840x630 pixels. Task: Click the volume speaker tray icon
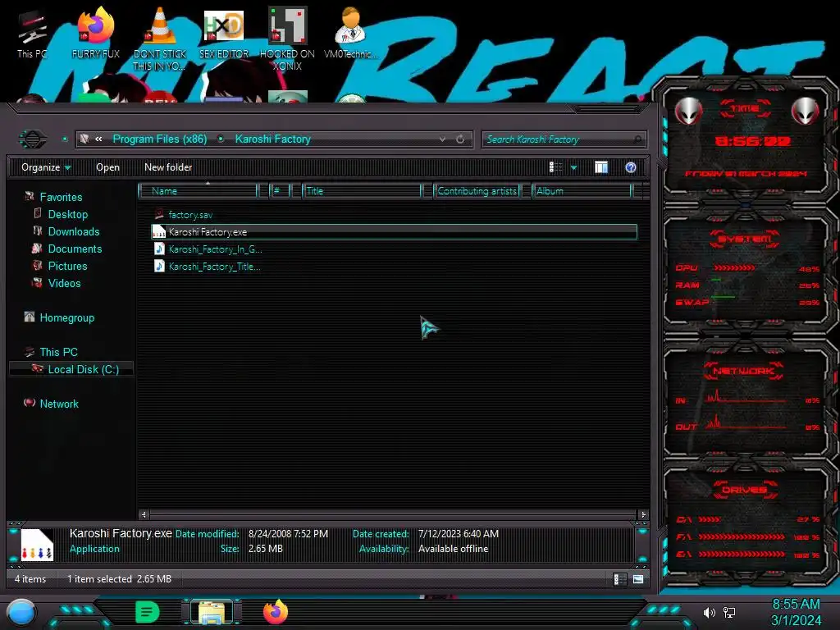click(709, 612)
